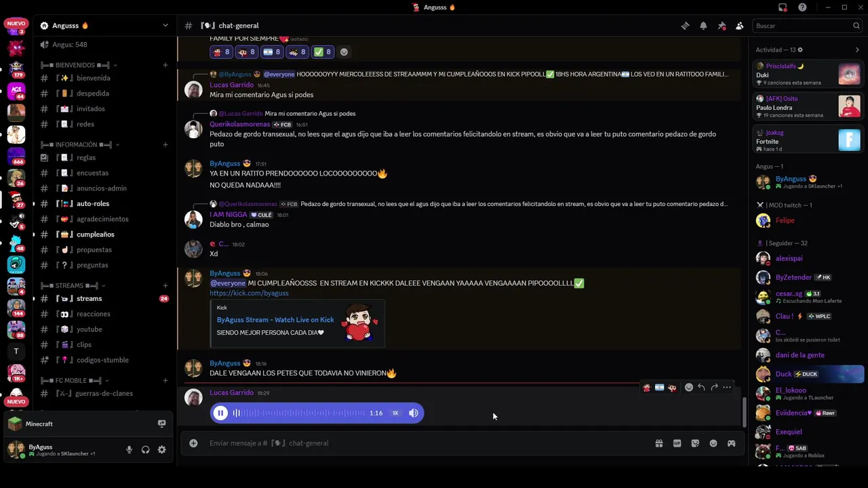This screenshot has width=868, height=488.
Task: Open notification settings bell icon
Action: 703,26
